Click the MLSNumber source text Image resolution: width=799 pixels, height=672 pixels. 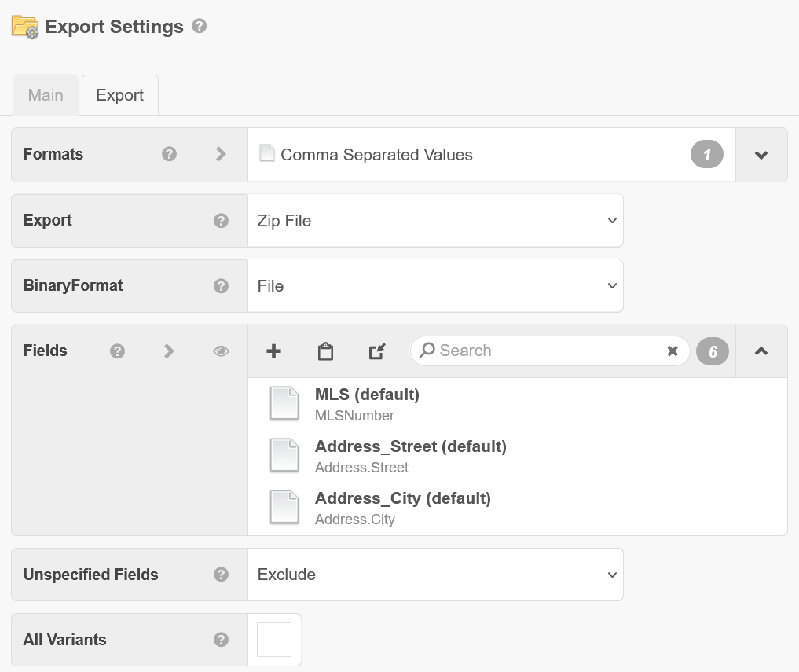pyautogui.click(x=354, y=416)
